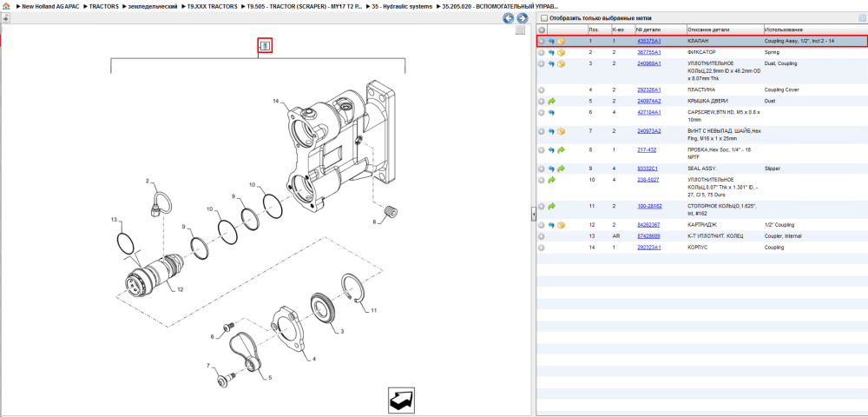Click blue arrow icon in ФИКСАТОР row
This screenshot has height=417, width=868.
(x=551, y=52)
